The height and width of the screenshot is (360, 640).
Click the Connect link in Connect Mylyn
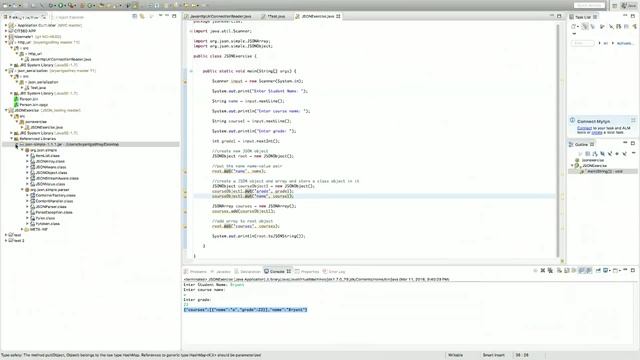(584, 128)
